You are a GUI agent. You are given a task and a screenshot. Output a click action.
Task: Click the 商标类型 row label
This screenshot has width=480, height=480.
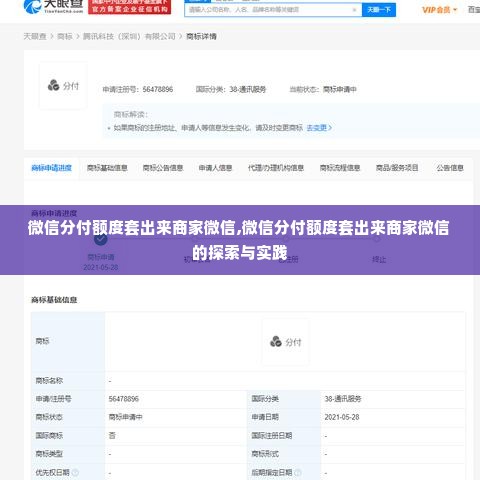(x=49, y=454)
